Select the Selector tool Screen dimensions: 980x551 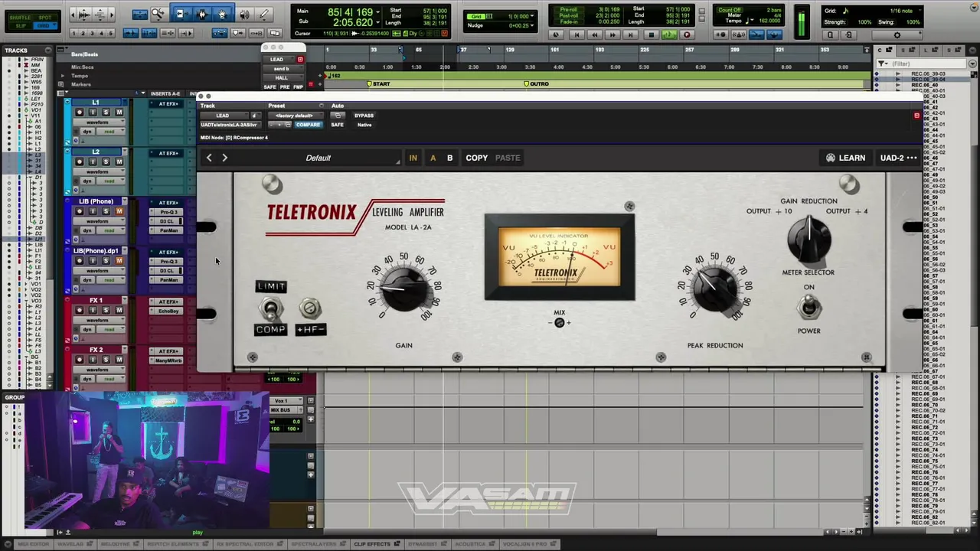202,15
